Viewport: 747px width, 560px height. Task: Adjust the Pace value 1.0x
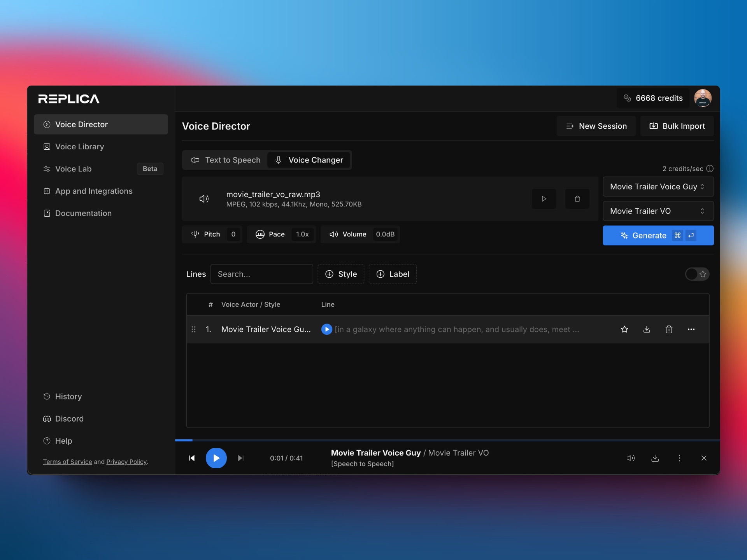[302, 234]
